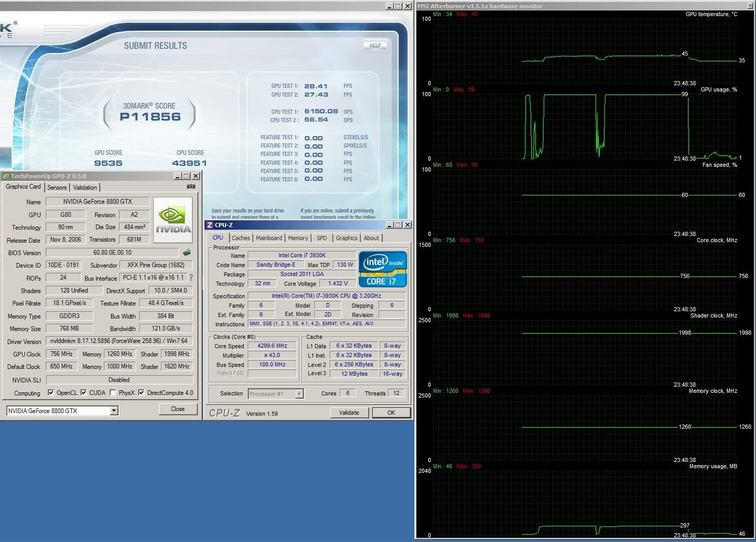Click the Fan speed graph in Afterburner
Screen dimensions: 756x542
[x=585, y=202]
